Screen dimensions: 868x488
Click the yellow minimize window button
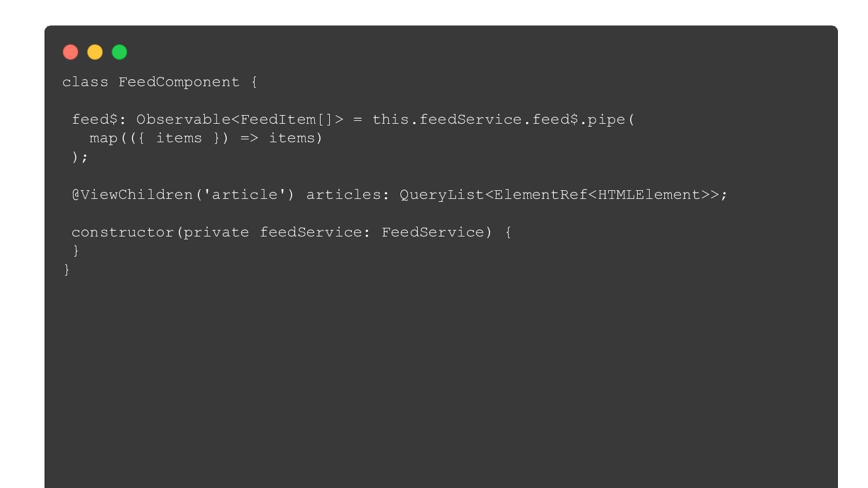point(95,53)
